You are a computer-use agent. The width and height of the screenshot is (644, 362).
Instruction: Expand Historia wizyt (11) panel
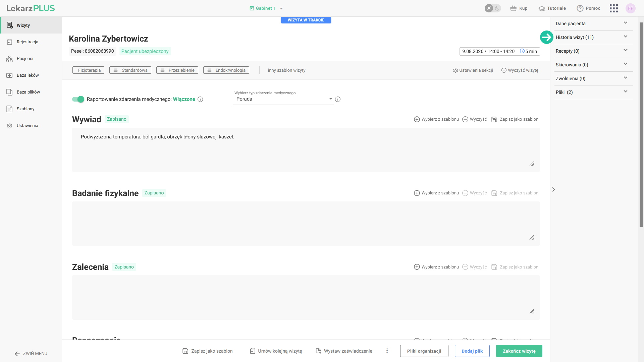[593, 37]
